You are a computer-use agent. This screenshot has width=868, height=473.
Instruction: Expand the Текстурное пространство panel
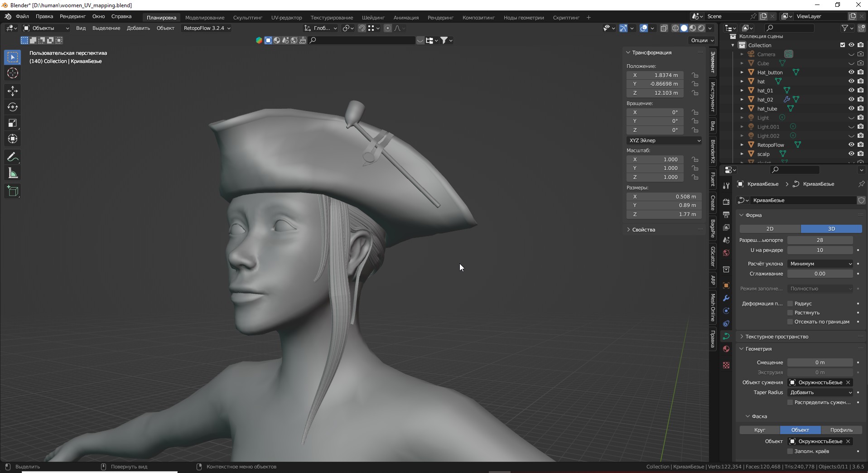(x=776, y=337)
